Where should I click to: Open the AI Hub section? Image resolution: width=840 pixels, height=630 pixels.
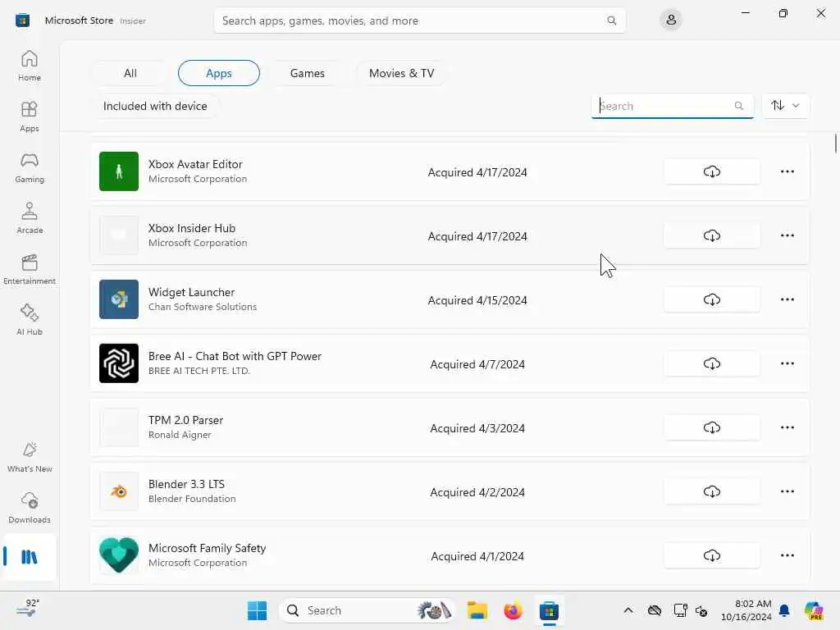click(30, 320)
